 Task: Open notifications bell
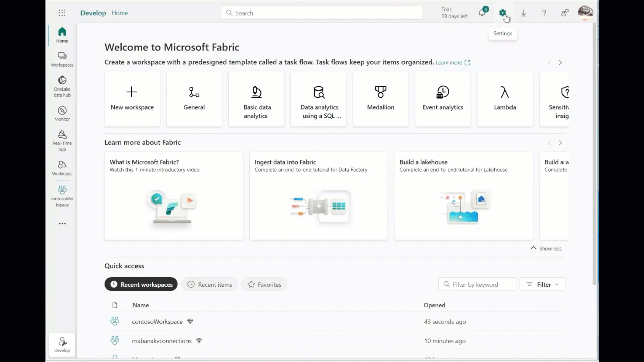[x=482, y=13]
